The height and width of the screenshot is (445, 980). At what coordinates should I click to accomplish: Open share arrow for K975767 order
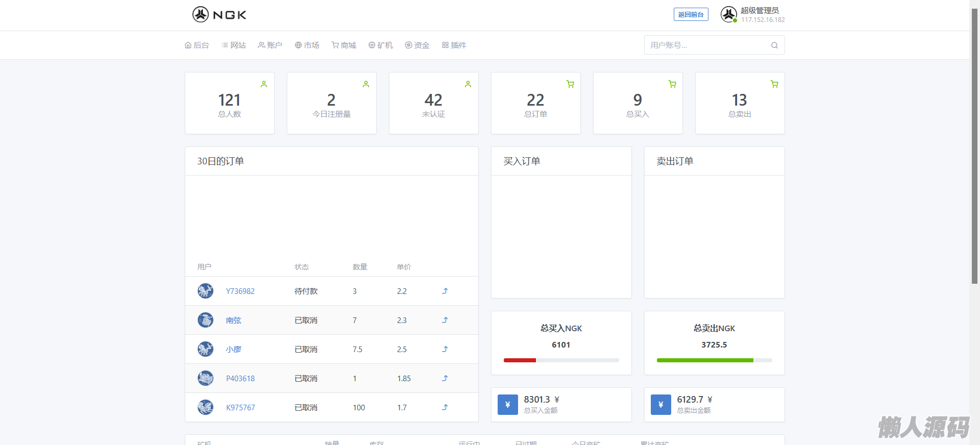445,407
